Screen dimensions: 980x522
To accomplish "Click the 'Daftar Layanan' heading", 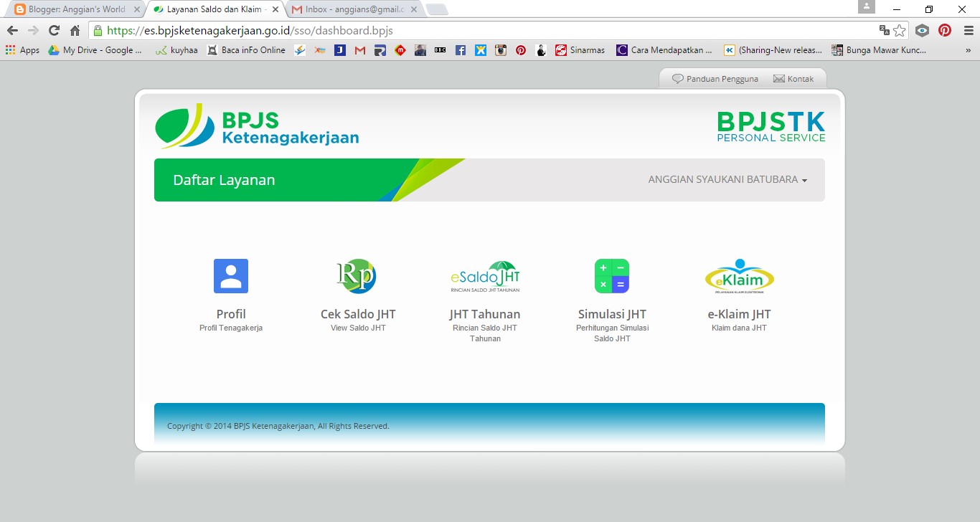I will click(x=224, y=180).
